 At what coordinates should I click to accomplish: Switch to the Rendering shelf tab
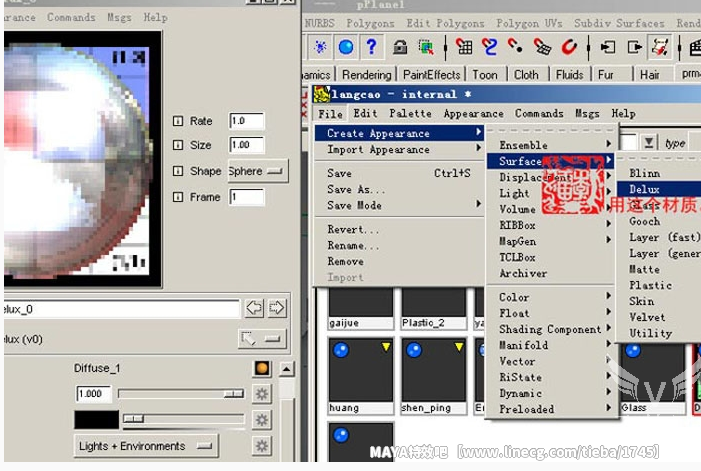[367, 75]
